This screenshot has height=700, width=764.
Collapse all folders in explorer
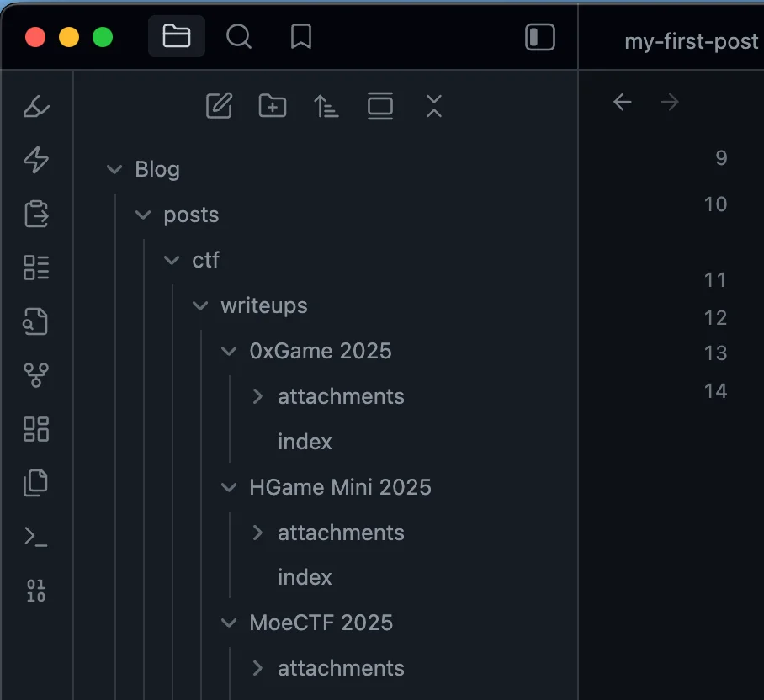(x=433, y=106)
